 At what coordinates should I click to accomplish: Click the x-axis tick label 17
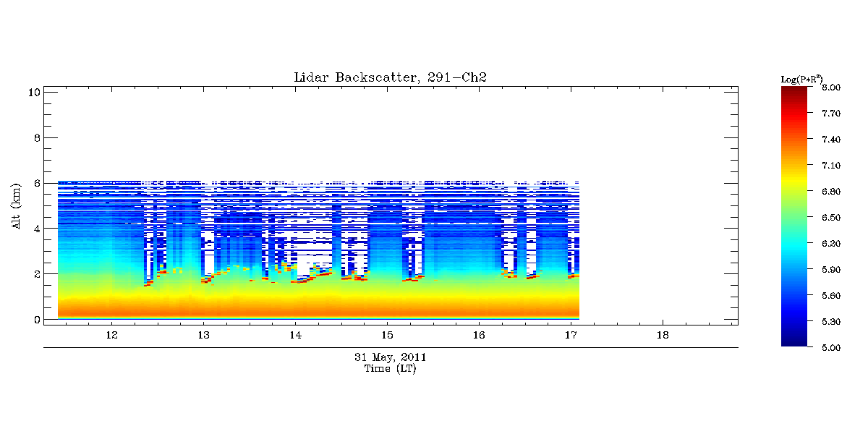click(x=571, y=336)
